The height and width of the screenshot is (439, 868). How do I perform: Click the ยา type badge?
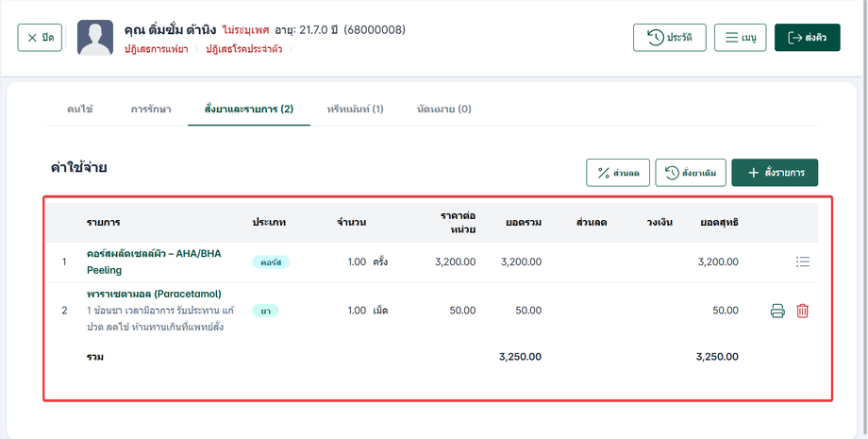pos(265,311)
